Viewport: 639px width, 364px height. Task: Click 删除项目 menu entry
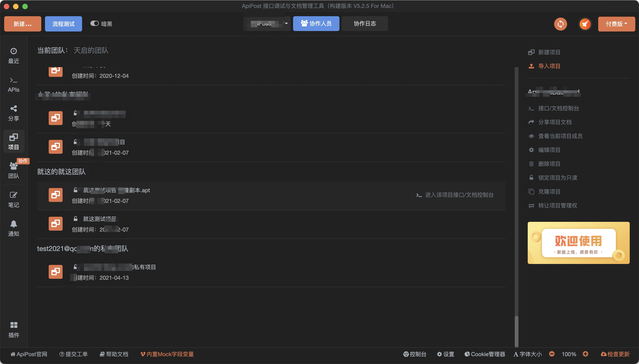point(544,164)
